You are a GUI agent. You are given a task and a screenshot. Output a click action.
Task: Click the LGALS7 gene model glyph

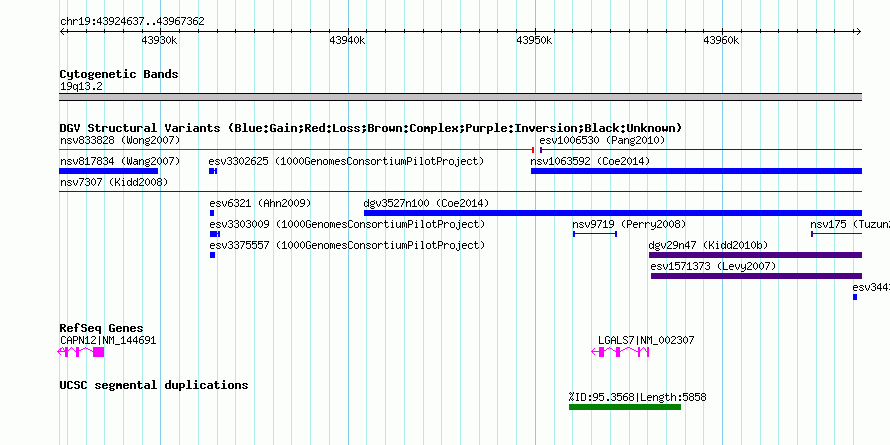tap(620, 352)
